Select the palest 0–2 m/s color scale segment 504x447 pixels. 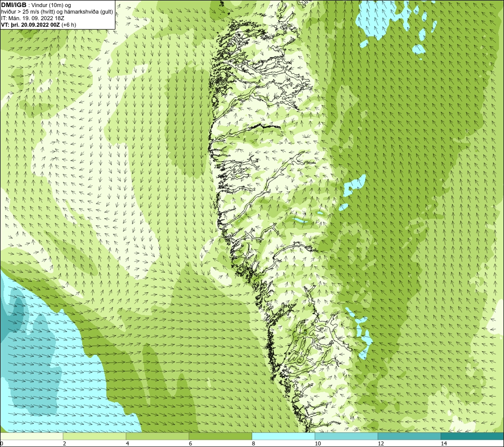point(31,436)
